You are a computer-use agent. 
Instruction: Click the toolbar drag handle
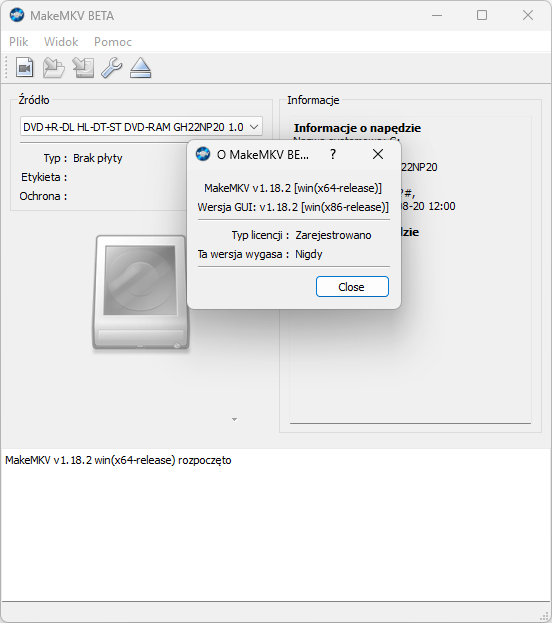[x=6, y=68]
